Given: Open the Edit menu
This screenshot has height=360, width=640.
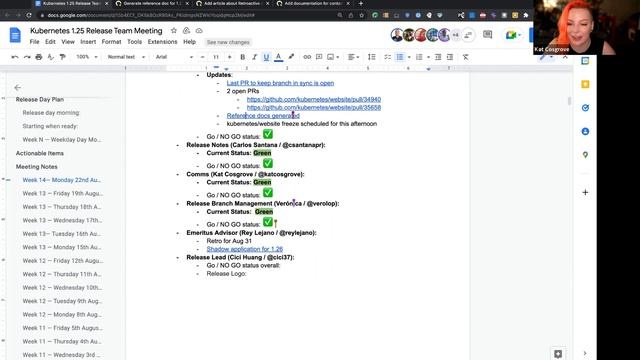Looking at the screenshot, I should [50, 42].
